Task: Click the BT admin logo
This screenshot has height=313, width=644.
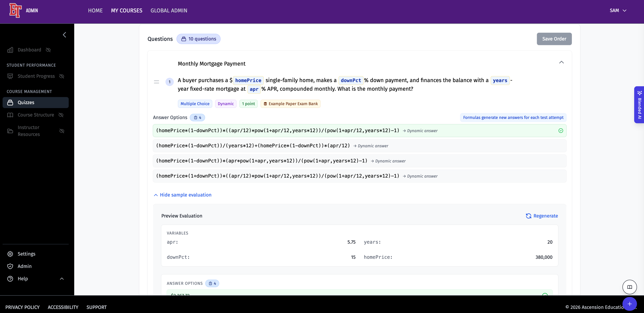Action: coord(15,10)
